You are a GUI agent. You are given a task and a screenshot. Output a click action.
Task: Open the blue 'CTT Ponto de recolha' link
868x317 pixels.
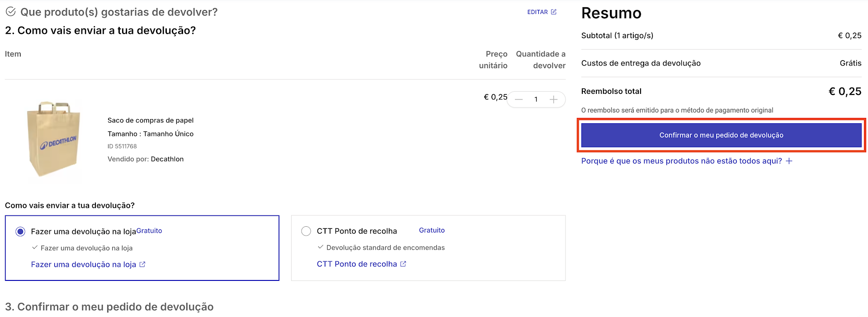pyautogui.click(x=357, y=264)
